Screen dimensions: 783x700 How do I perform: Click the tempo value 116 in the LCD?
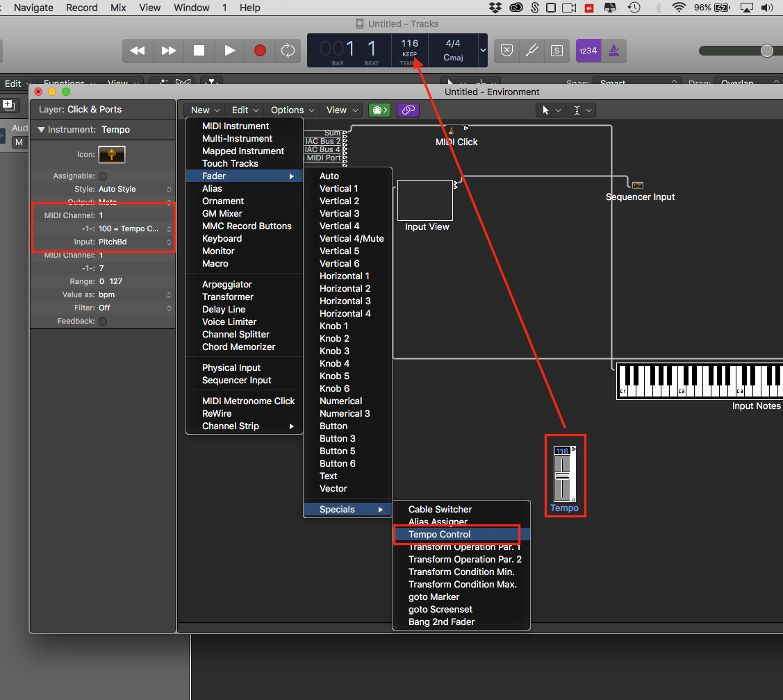click(x=409, y=44)
